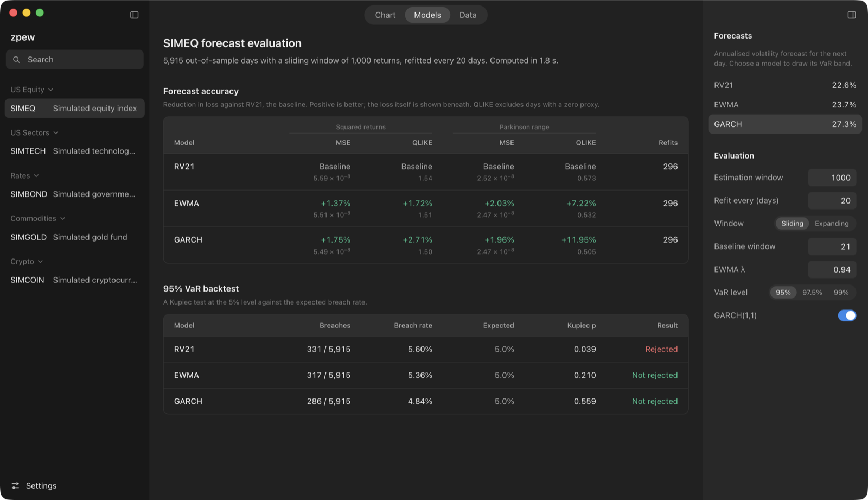This screenshot has width=868, height=500.
Task: Edit the Baseline window value 21
Action: (x=832, y=246)
